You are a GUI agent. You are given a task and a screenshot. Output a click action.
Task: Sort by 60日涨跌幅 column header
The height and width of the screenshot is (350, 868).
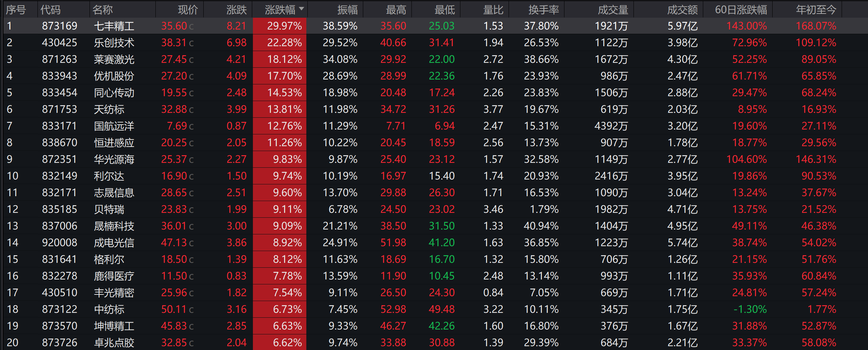pos(741,10)
